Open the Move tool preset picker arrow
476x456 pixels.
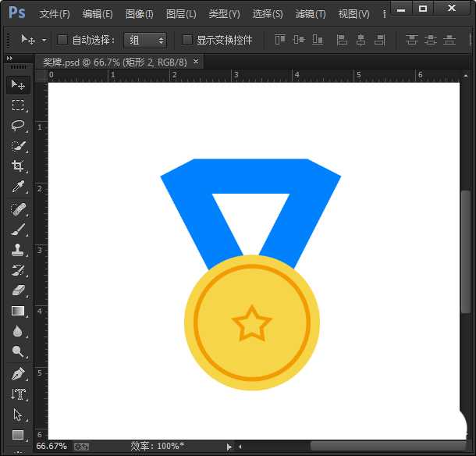click(44, 40)
